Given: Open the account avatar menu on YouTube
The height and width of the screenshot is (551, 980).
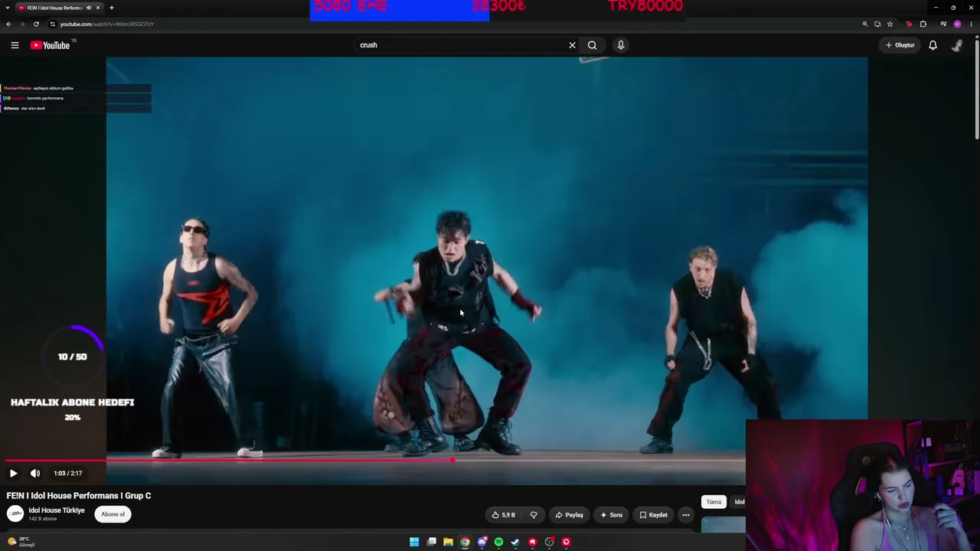Looking at the screenshot, I should [957, 45].
